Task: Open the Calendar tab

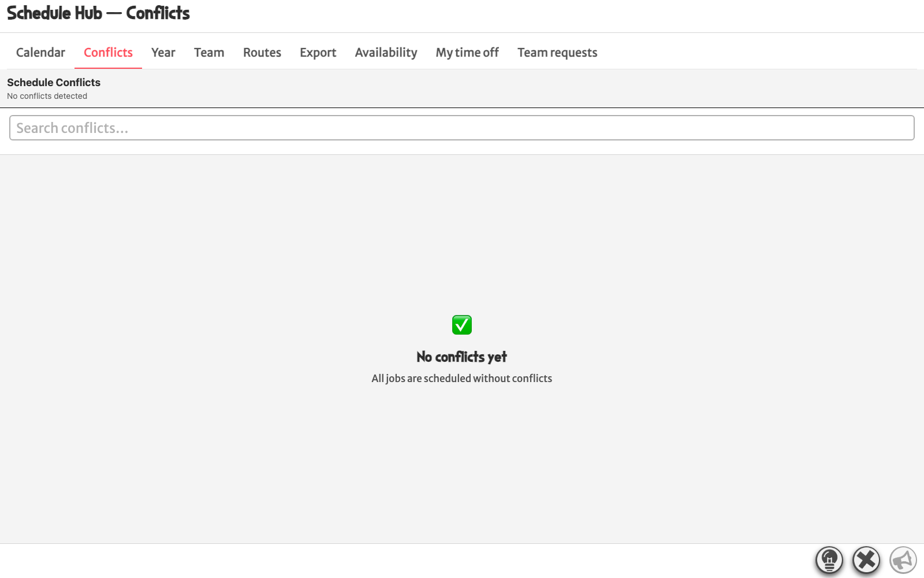Action: [x=40, y=53]
